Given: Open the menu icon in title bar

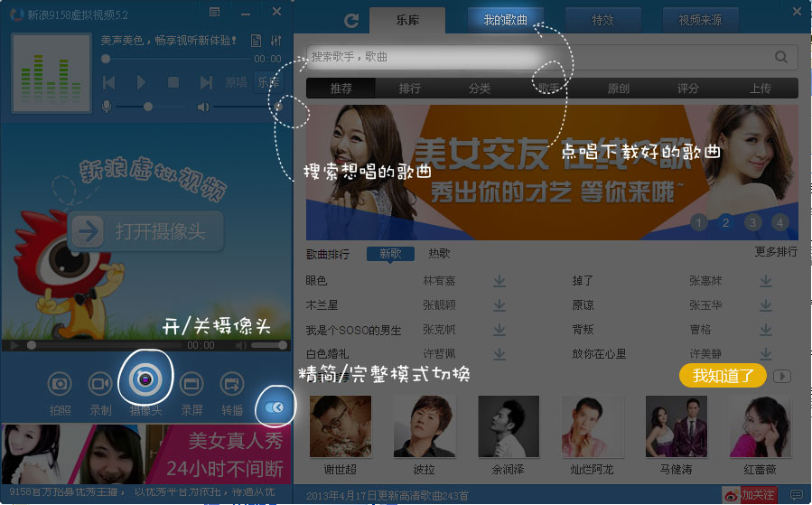Looking at the screenshot, I should (214, 12).
